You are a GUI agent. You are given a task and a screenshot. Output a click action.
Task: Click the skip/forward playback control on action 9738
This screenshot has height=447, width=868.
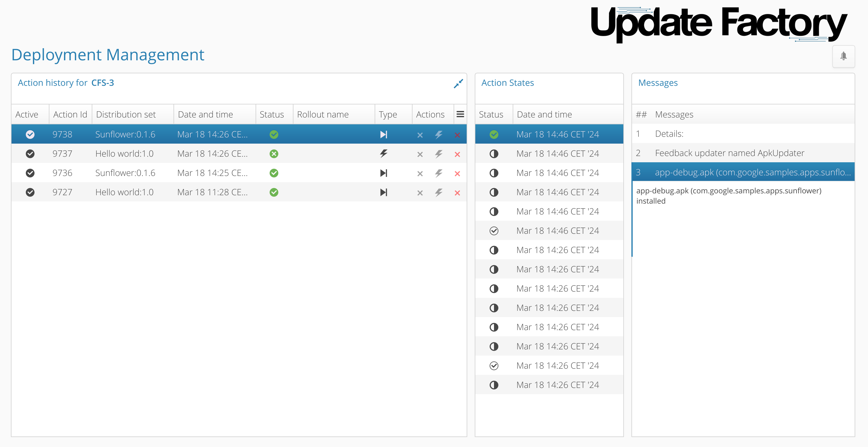[x=383, y=134]
